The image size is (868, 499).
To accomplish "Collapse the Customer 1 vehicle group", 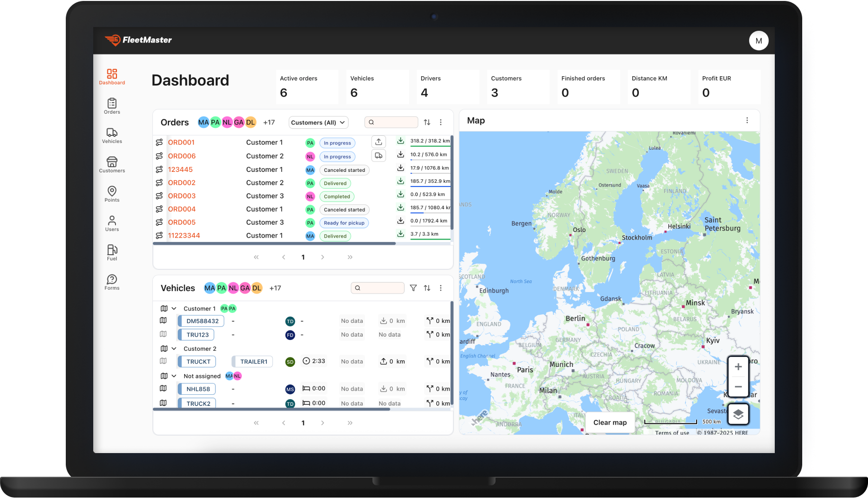I will point(174,309).
